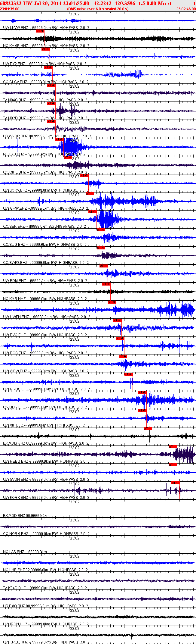The height and width of the screenshot is (644, 196).
Task: Click the red pick flag on UW DY2 trace
Action: (x=46, y=49)
